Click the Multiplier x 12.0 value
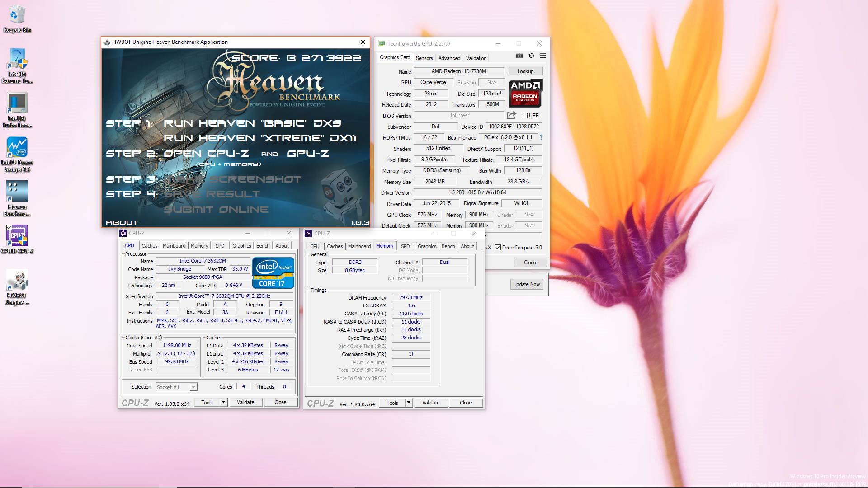The width and height of the screenshot is (868, 488). tap(177, 354)
